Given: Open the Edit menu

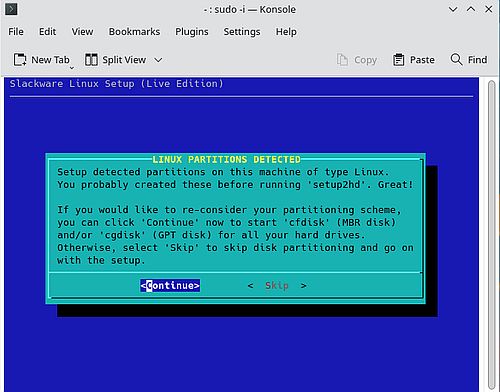Looking at the screenshot, I should pyautogui.click(x=47, y=32).
